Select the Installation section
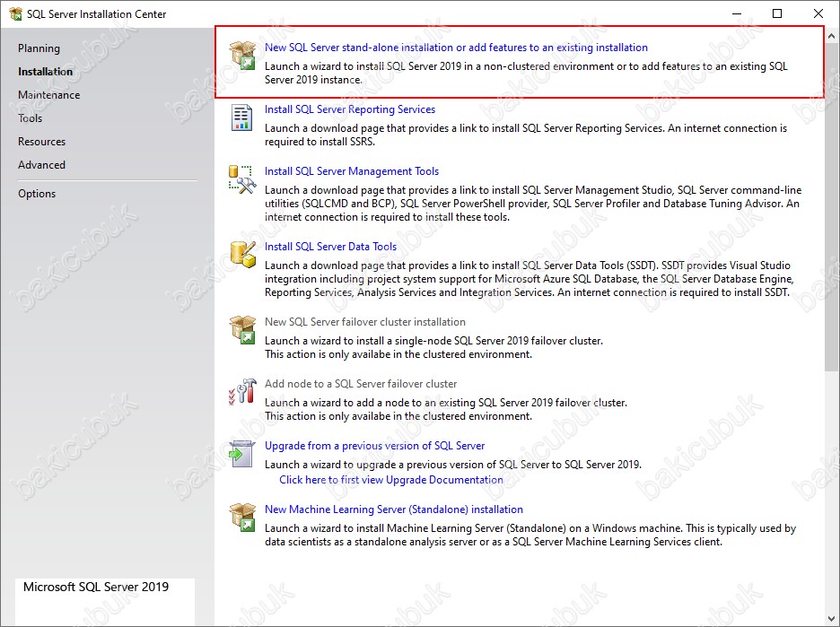The width and height of the screenshot is (840, 627). pyautogui.click(x=45, y=71)
